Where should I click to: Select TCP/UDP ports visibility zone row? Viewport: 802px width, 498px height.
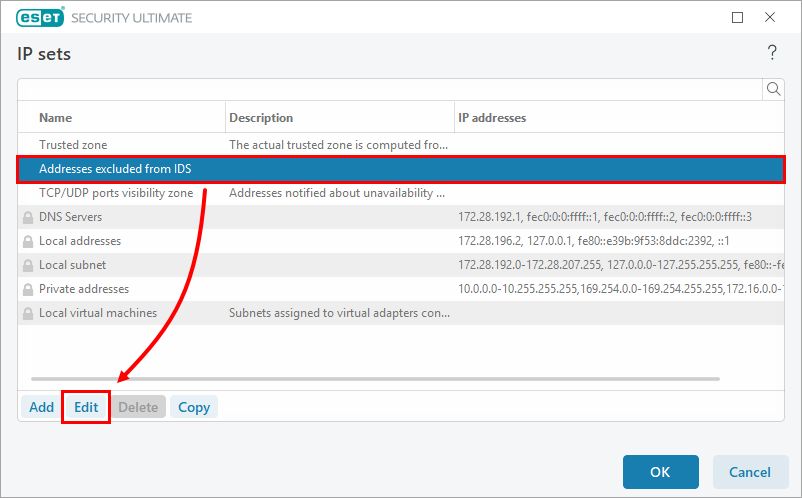116,193
